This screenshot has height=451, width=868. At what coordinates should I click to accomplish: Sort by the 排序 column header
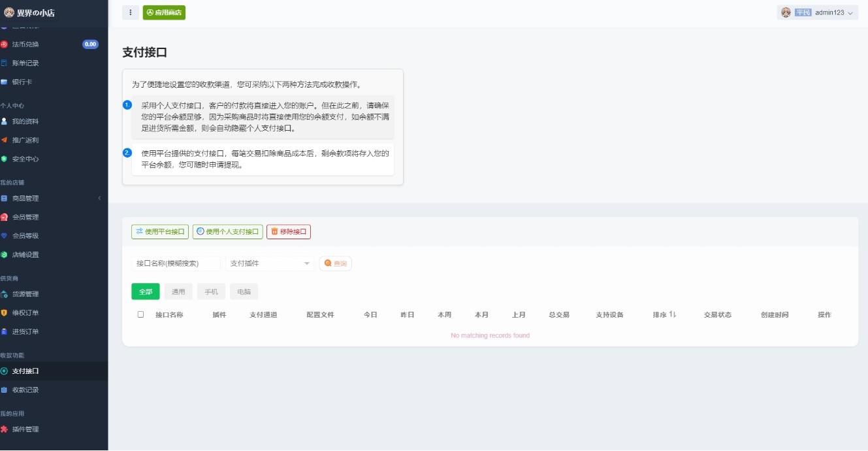(664, 314)
